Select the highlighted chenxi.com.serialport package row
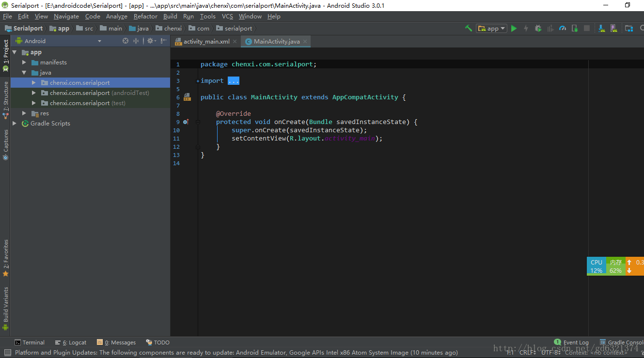Image resolution: width=644 pixels, height=358 pixels. coord(90,83)
